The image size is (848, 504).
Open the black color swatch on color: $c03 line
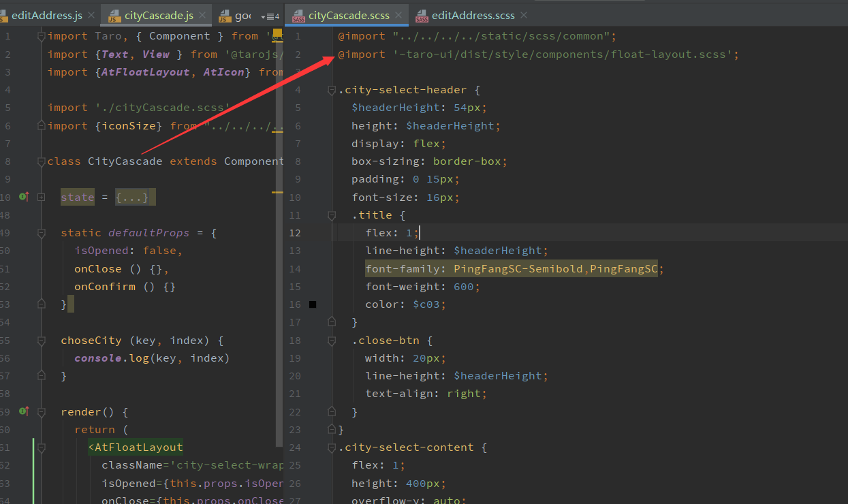click(x=313, y=304)
